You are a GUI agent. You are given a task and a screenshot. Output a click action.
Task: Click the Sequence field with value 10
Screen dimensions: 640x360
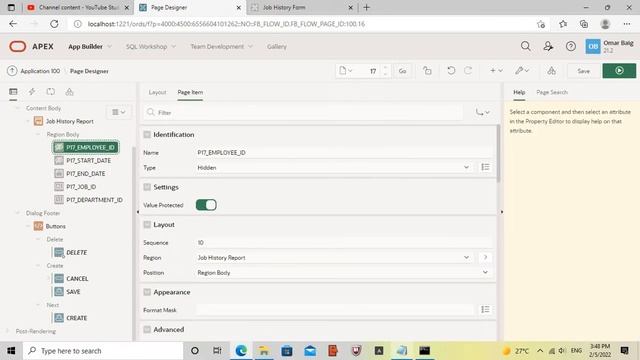click(x=344, y=242)
